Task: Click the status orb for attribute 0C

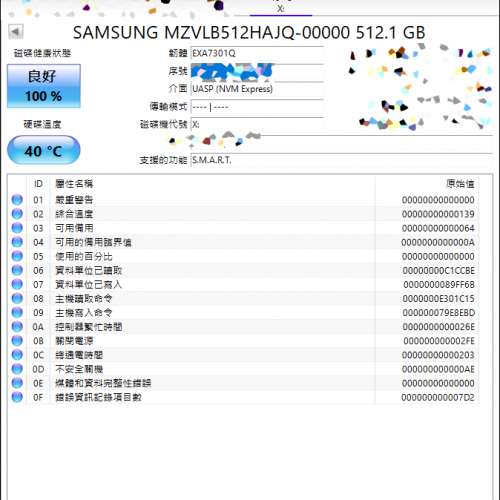Action: point(17,355)
